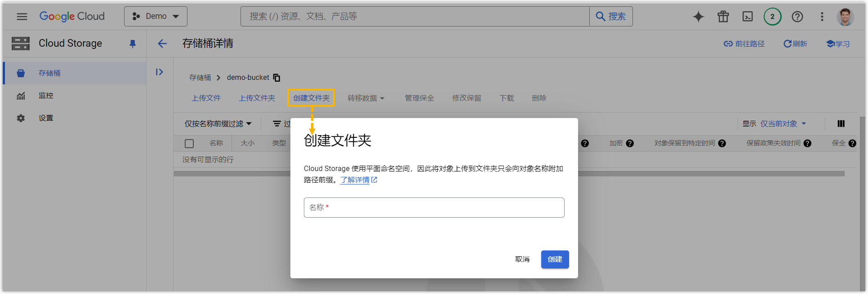Screen dimensions: 868x294
Task: Click the 名称 folder name field
Action: pyautogui.click(x=434, y=207)
